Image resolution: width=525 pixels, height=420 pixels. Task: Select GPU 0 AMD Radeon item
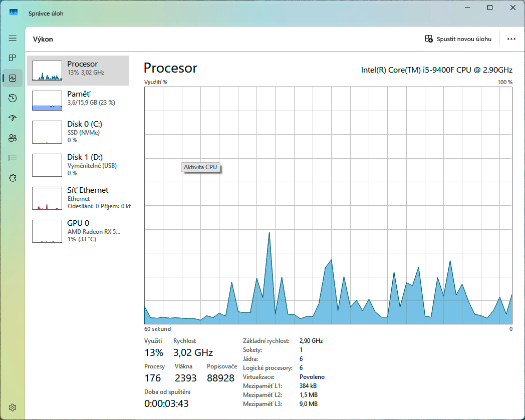pos(78,231)
